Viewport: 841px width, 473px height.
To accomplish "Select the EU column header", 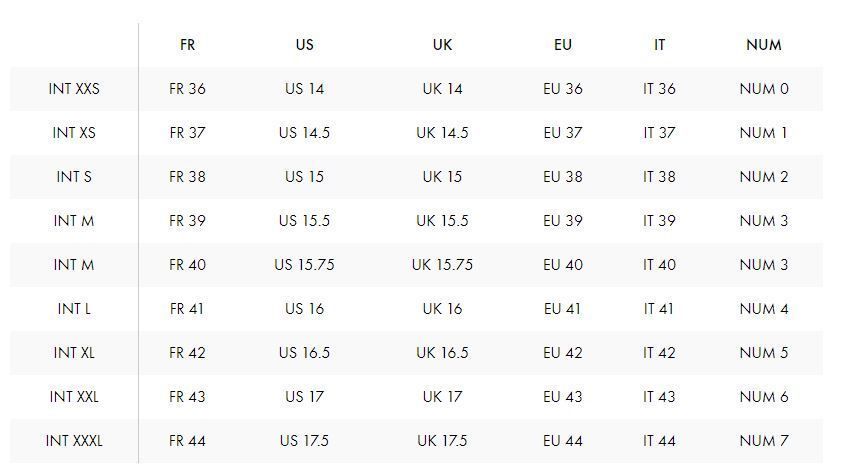I will pyautogui.click(x=563, y=45).
